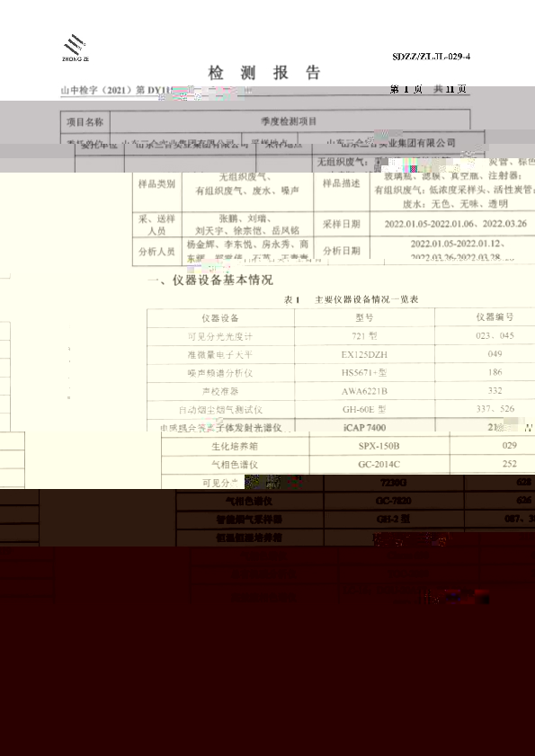Click the '分析日期' label cell

(x=341, y=251)
